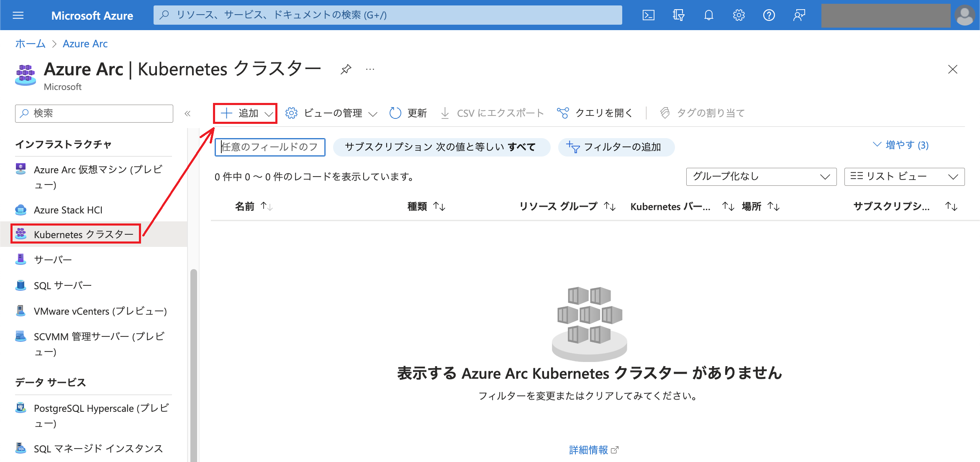This screenshot has height=462, width=980.
Task: Open the notifications bell
Action: pyautogui.click(x=708, y=15)
